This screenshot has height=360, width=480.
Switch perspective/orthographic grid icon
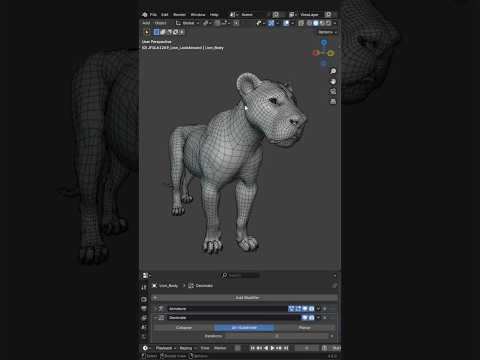(x=332, y=101)
